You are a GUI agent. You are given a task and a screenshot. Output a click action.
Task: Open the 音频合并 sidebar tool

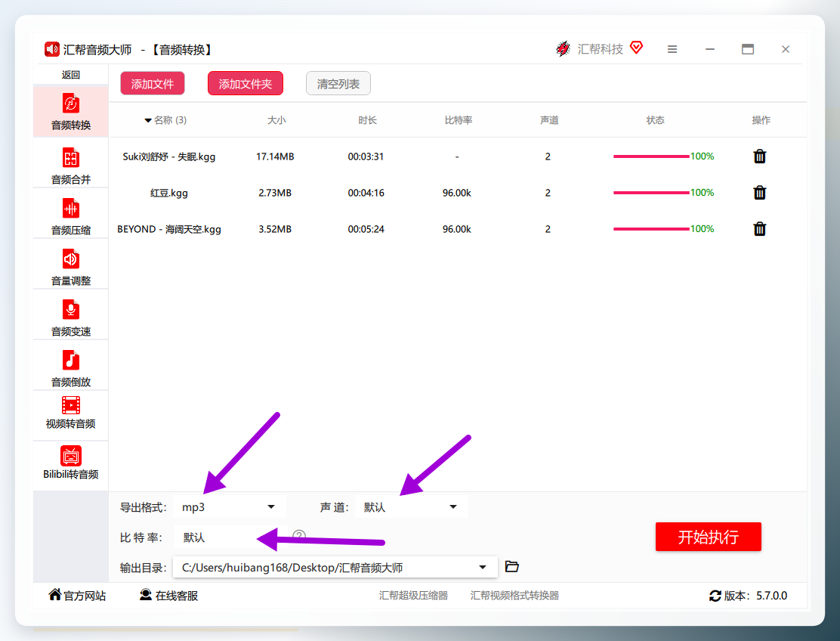pyautogui.click(x=71, y=166)
